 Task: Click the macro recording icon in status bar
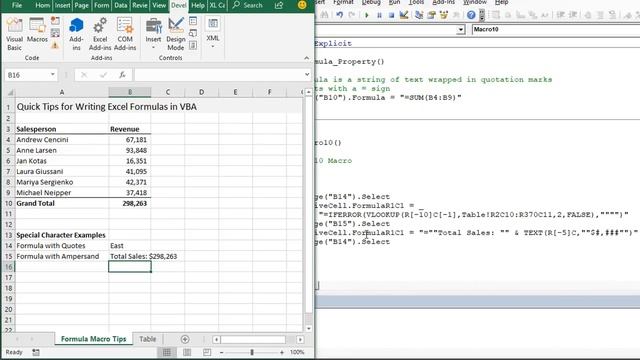click(36, 352)
